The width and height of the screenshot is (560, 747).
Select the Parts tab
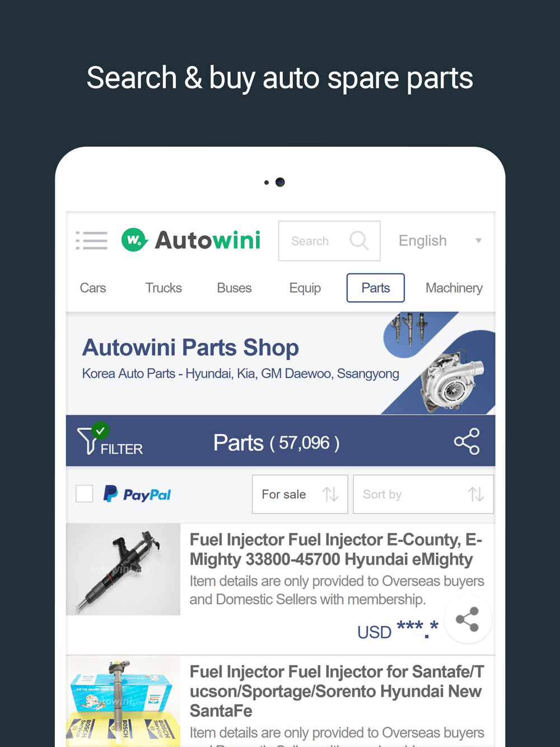376,288
